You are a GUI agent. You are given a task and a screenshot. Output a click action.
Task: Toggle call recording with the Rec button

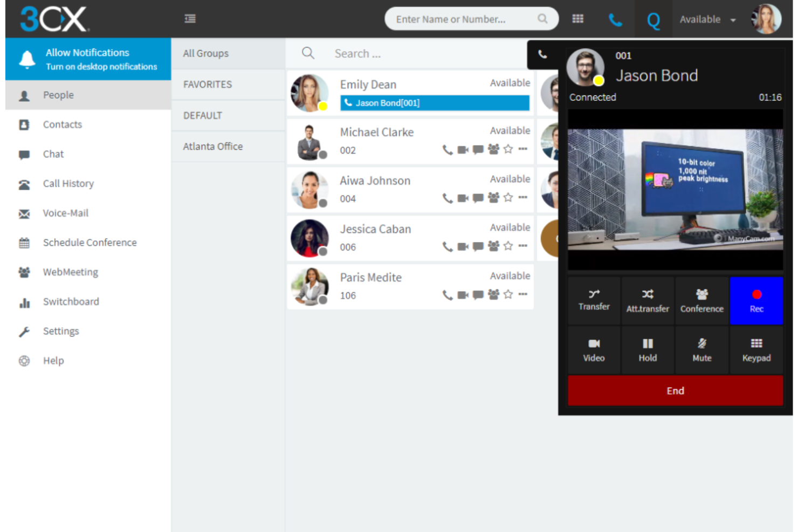pyautogui.click(x=756, y=300)
